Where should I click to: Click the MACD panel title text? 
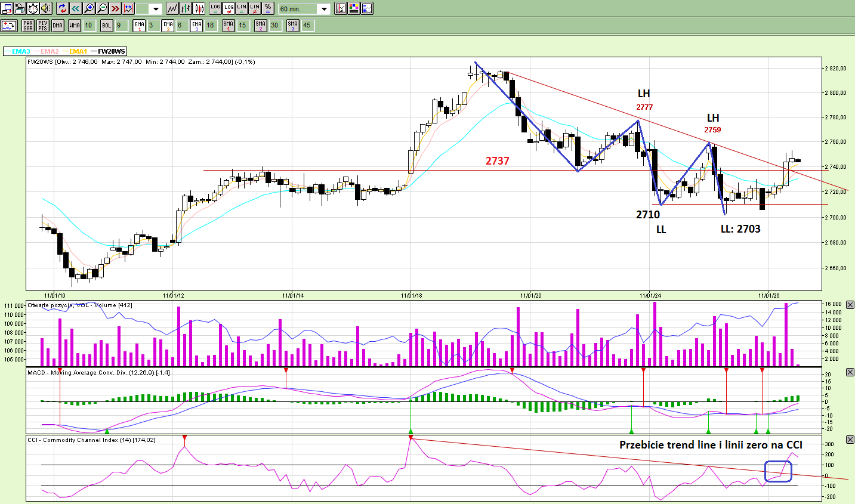[98, 372]
